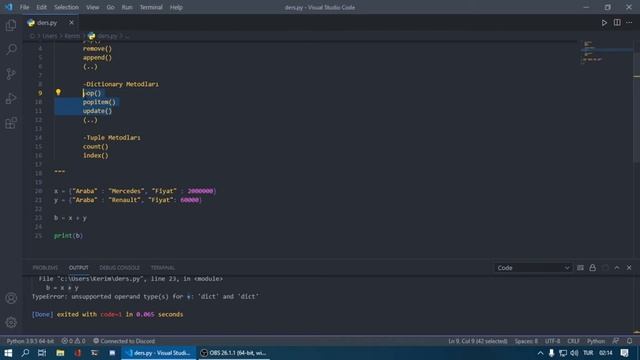Close the bottom panel
Viewport: 640px width, 360px height.
(x=629, y=268)
